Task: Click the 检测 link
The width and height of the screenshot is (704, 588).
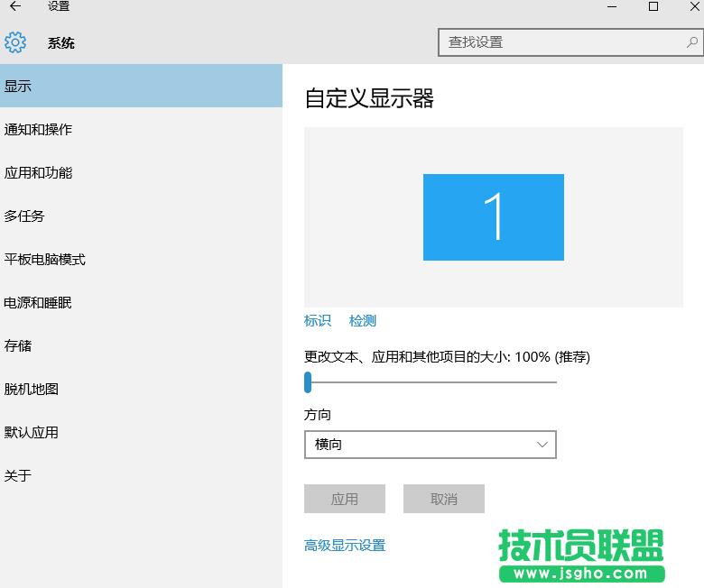Action: [x=363, y=321]
